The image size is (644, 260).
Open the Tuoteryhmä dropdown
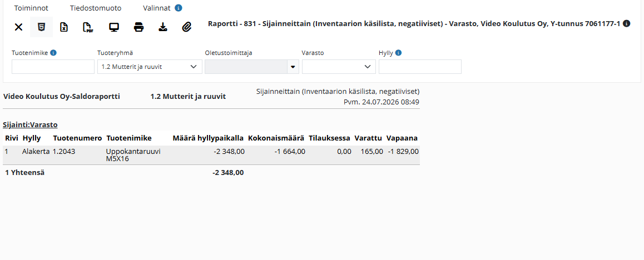150,67
